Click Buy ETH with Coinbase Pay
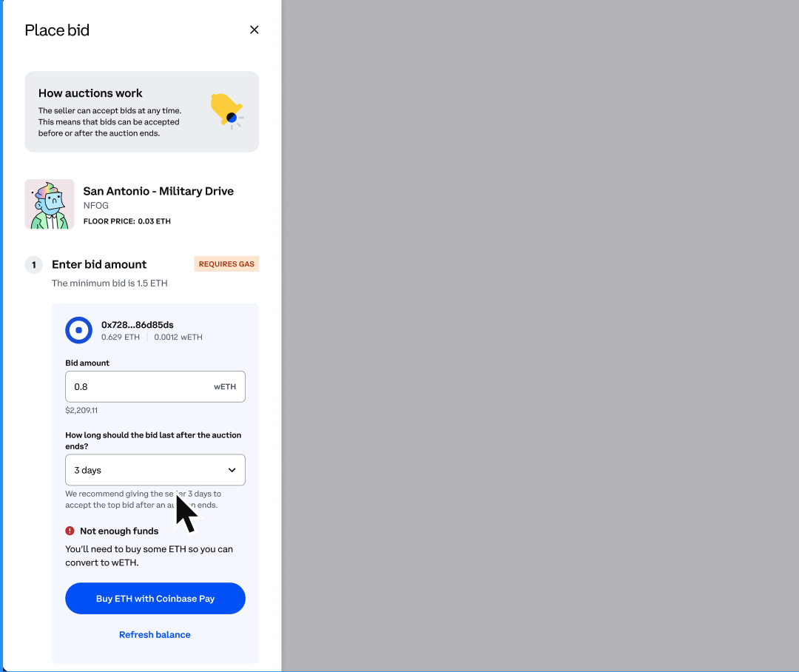This screenshot has width=799, height=672. coord(155,599)
